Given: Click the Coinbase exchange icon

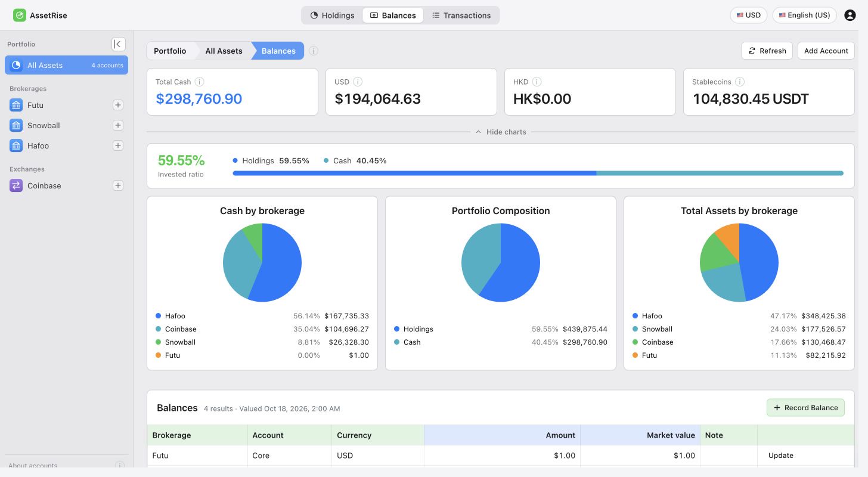Looking at the screenshot, I should pos(16,185).
